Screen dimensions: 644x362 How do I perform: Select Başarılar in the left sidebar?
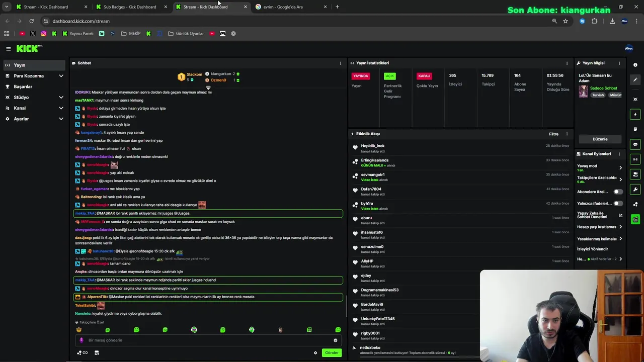[x=34, y=86]
